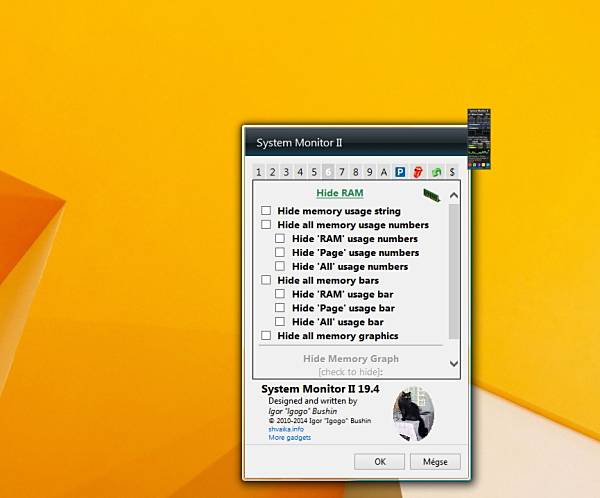
Task: Click the System Monitor II title bar
Action: (356, 142)
